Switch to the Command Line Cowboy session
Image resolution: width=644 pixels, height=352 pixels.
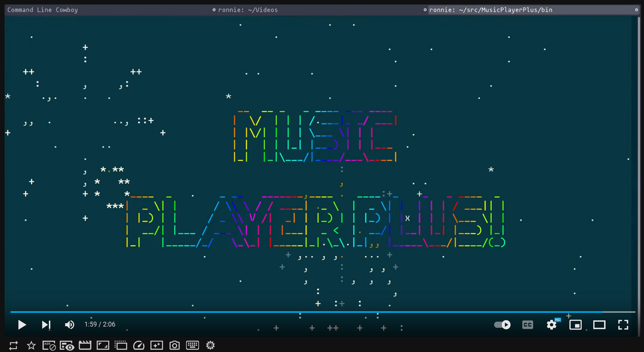42,10
